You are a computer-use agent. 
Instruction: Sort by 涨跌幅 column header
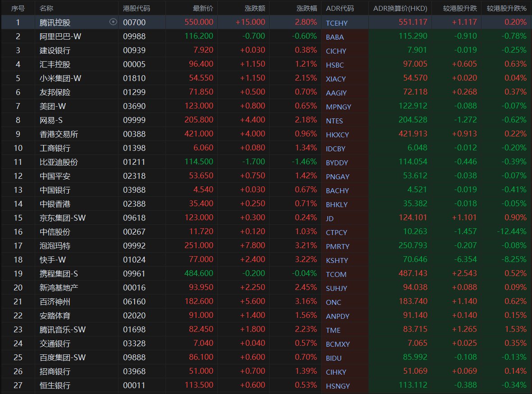point(307,9)
